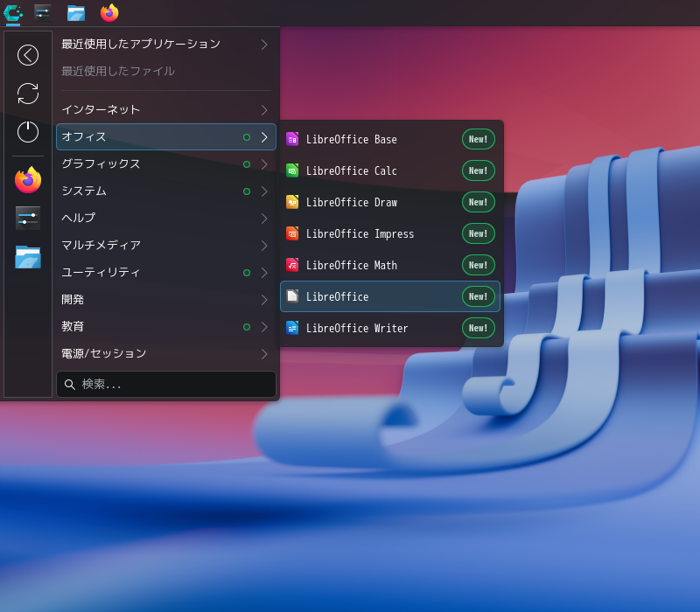The image size is (700, 612).
Task: Open the インターネット menu category
Action: click(166, 110)
